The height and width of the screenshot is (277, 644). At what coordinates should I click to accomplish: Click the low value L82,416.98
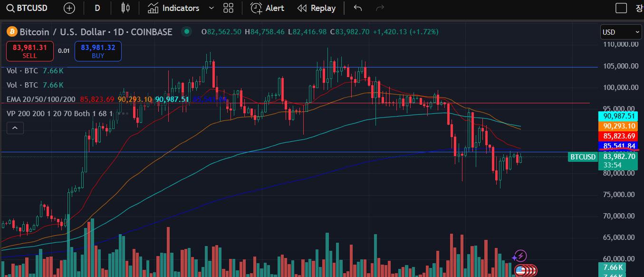(x=307, y=32)
